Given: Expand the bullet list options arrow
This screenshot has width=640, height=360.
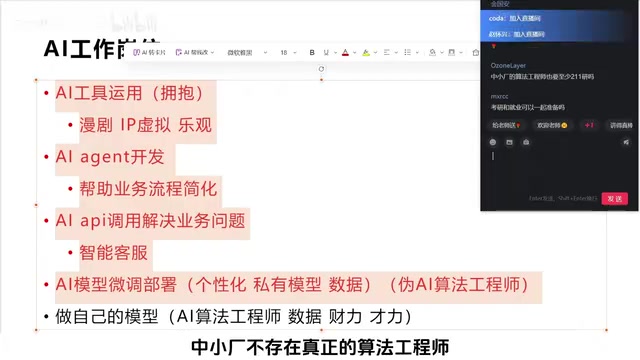Looking at the screenshot, I should pyautogui.click(x=417, y=53).
